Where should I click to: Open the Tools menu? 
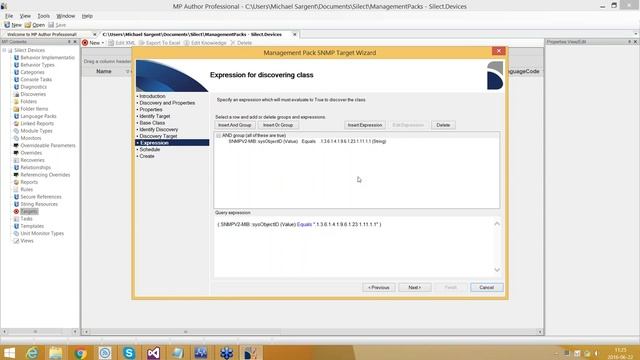click(x=44, y=16)
